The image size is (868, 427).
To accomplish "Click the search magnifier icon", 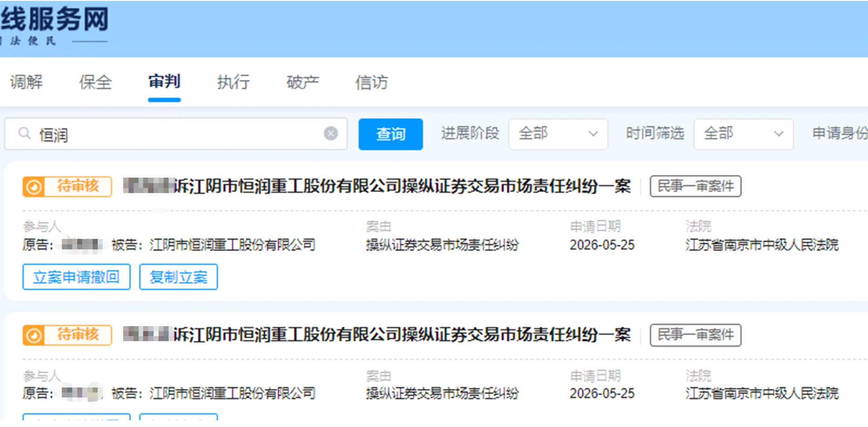I will tap(24, 134).
